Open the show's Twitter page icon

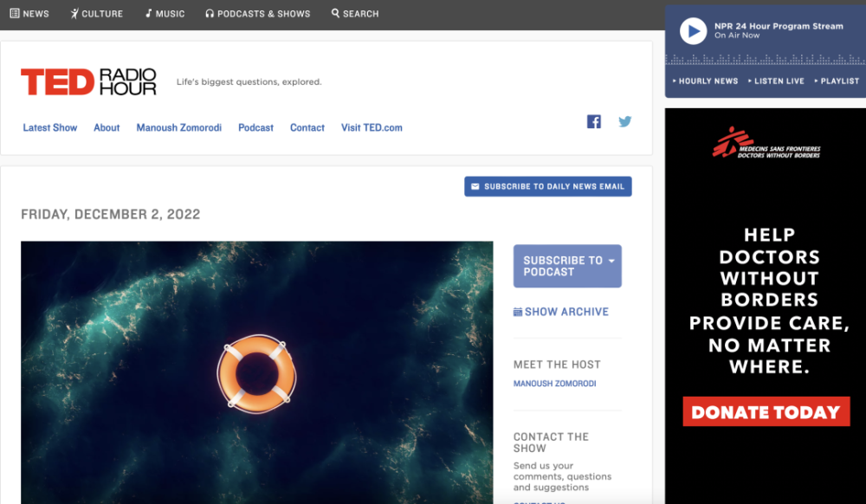pos(624,121)
